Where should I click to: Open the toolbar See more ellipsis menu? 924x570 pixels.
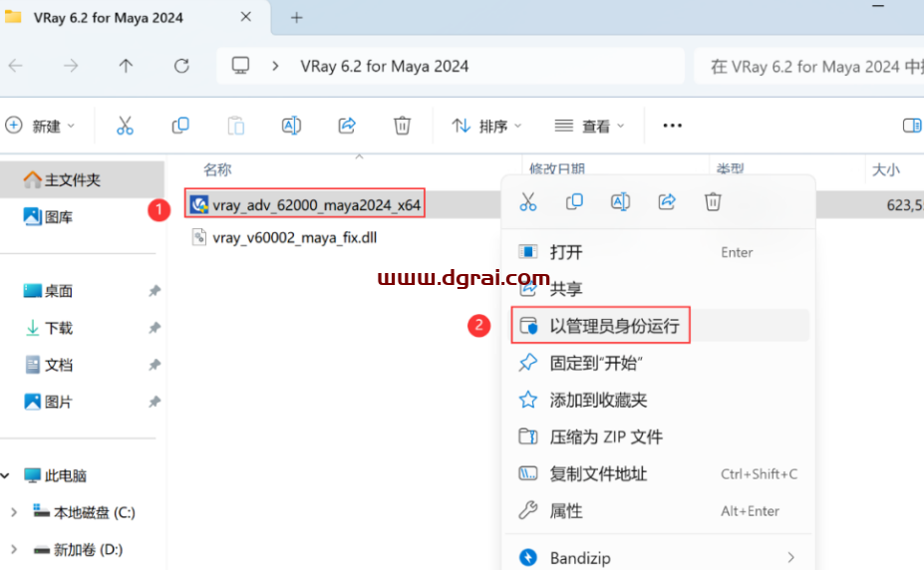point(673,126)
